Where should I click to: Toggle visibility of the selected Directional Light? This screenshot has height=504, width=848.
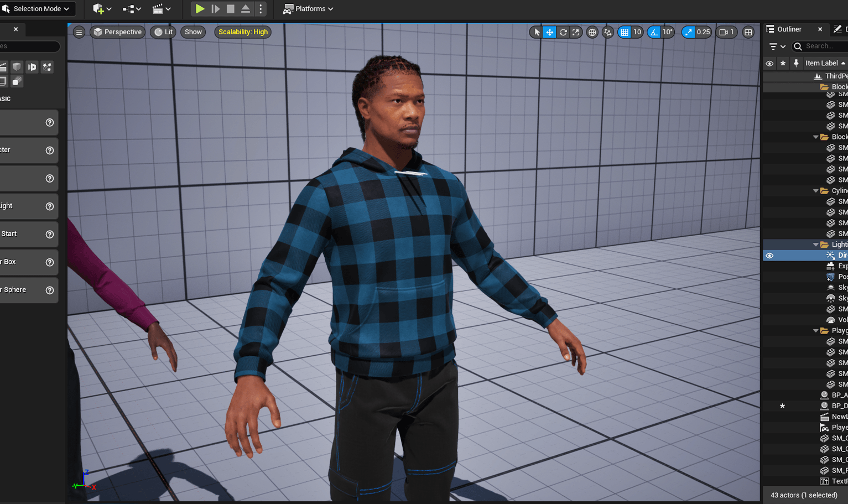point(769,255)
